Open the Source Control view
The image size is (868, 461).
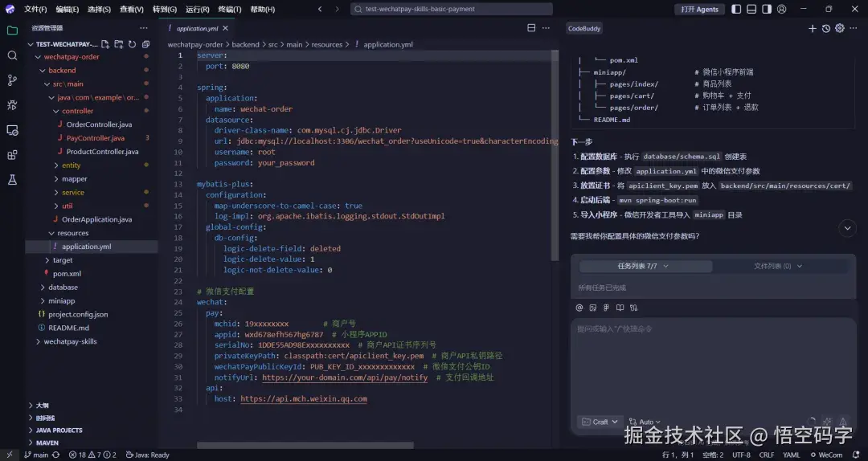pyautogui.click(x=12, y=80)
